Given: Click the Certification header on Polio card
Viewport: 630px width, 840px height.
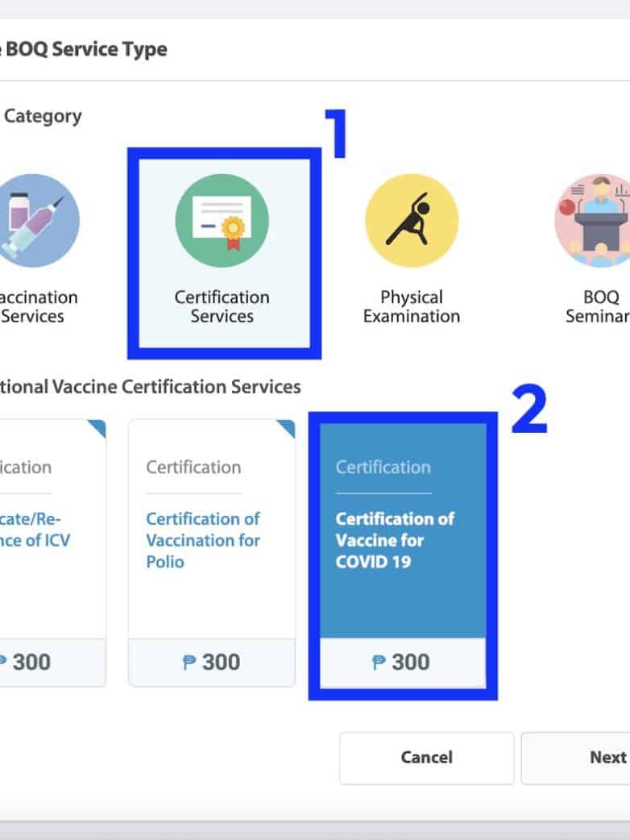Looking at the screenshot, I should pyautogui.click(x=193, y=467).
